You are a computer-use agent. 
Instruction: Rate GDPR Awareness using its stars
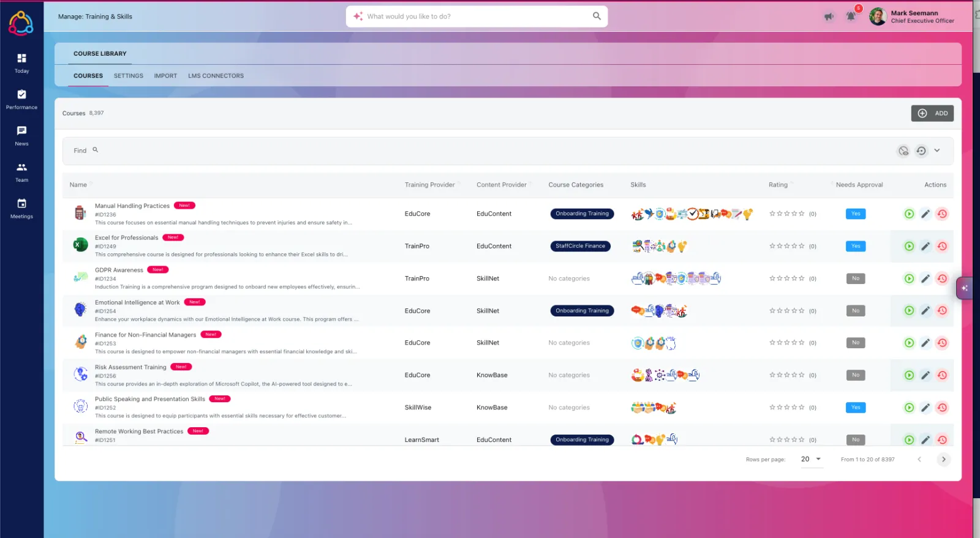(x=787, y=278)
